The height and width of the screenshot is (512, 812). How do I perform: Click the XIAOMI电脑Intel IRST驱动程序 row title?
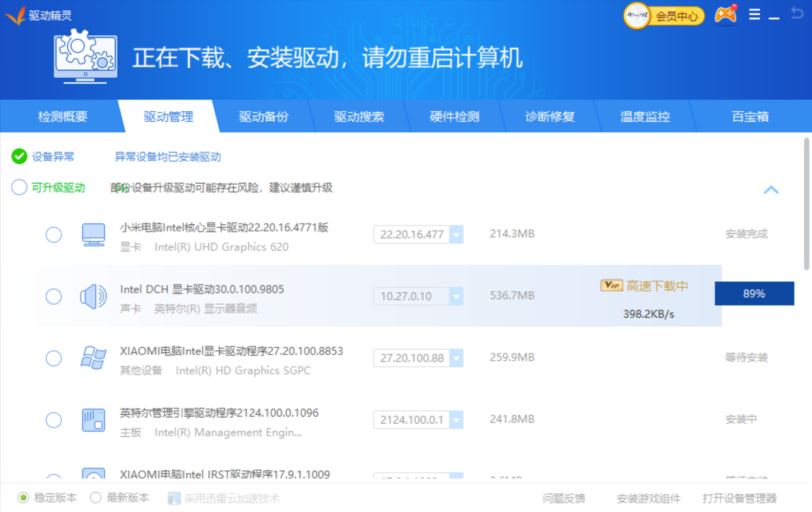pyautogui.click(x=225, y=474)
